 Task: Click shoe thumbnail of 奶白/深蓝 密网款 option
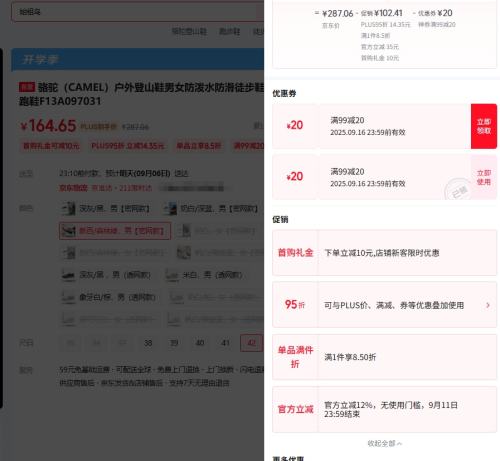click(x=170, y=209)
